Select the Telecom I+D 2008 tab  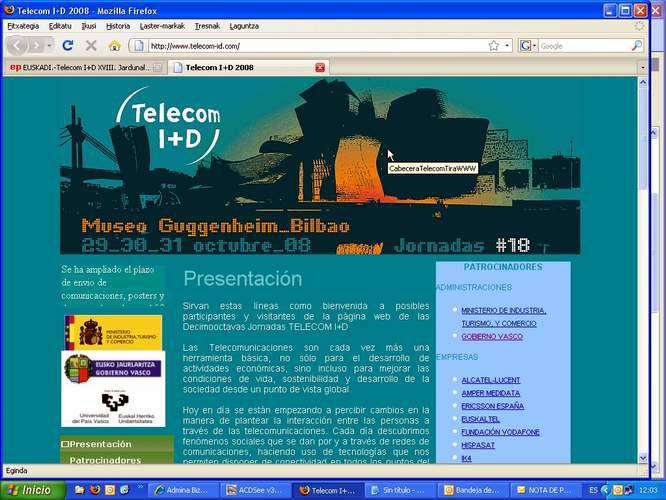[x=248, y=67]
